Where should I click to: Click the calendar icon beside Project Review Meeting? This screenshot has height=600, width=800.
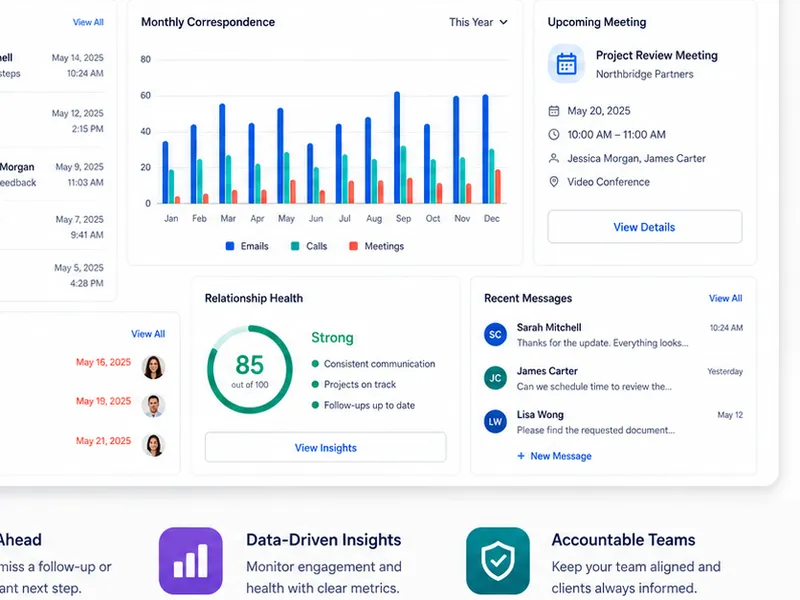pos(566,64)
